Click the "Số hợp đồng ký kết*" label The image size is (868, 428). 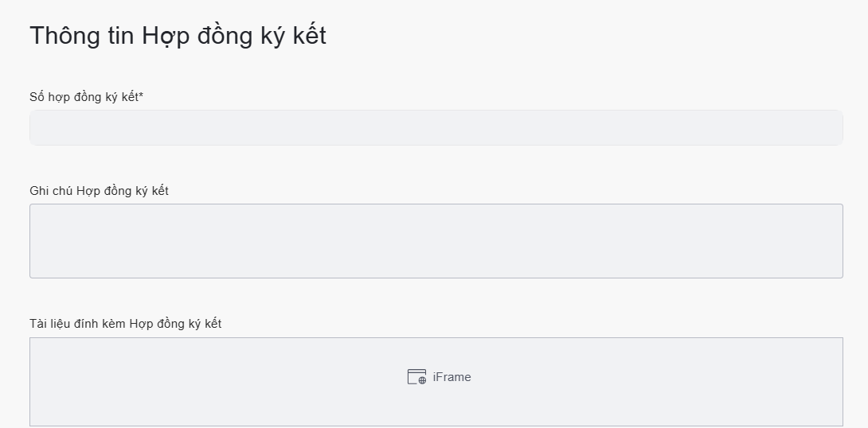click(85, 97)
